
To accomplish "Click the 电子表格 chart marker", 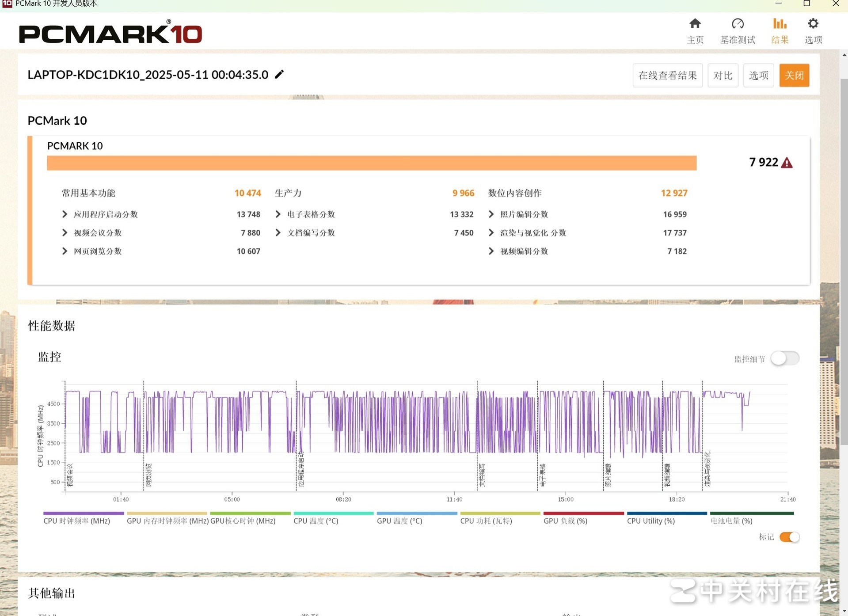I will (542, 475).
